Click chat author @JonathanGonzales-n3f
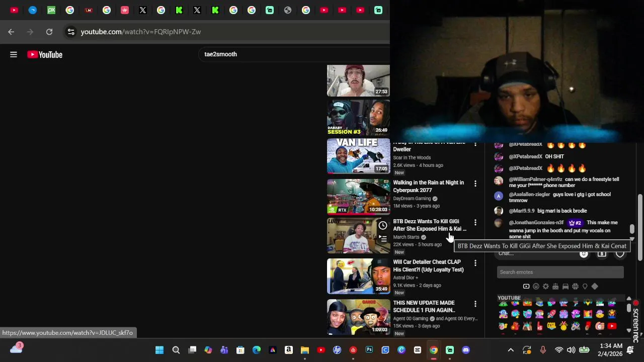This screenshot has height=362, width=644. click(x=536, y=223)
